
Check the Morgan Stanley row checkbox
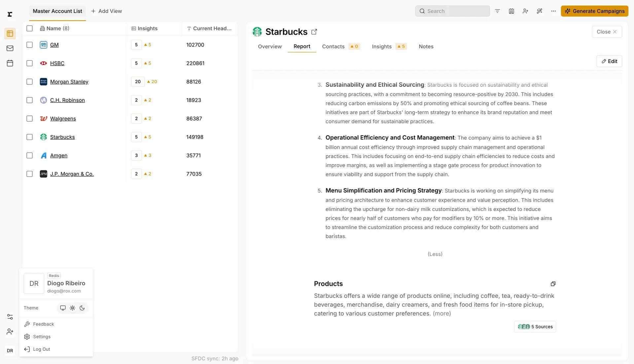(x=29, y=82)
